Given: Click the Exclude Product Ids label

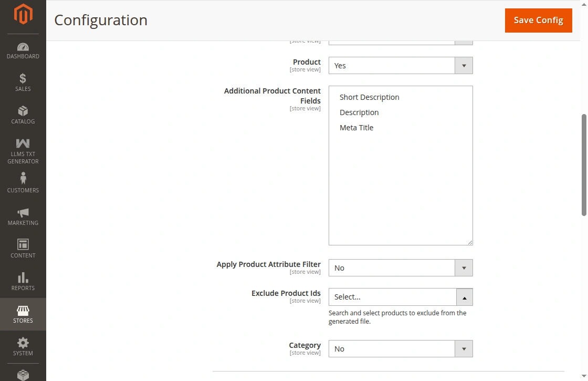Looking at the screenshot, I should point(286,293).
